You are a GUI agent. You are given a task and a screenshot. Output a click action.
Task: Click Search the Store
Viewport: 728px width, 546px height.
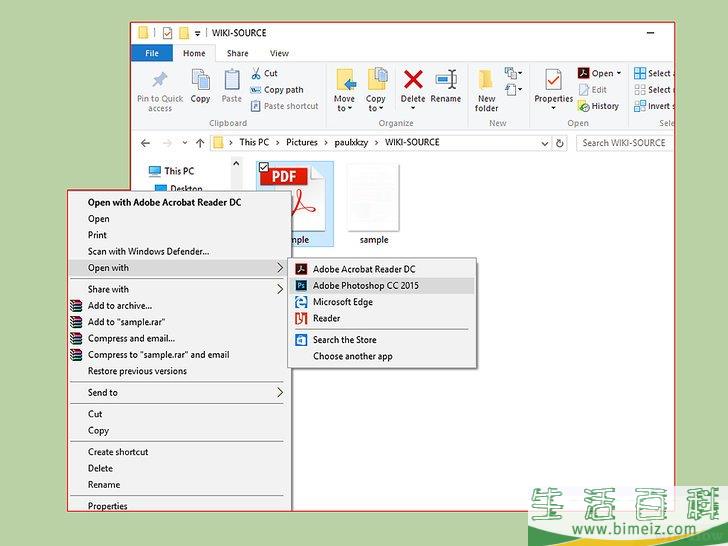[383, 340]
